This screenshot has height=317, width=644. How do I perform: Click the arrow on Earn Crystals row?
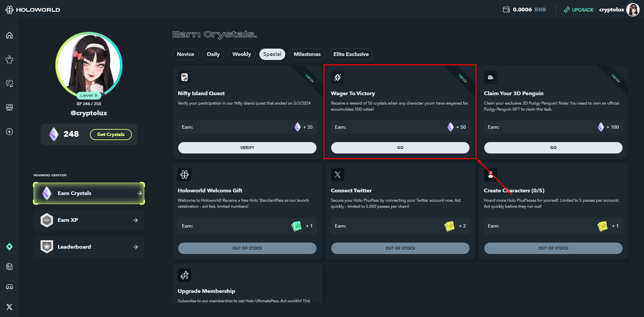tap(139, 193)
